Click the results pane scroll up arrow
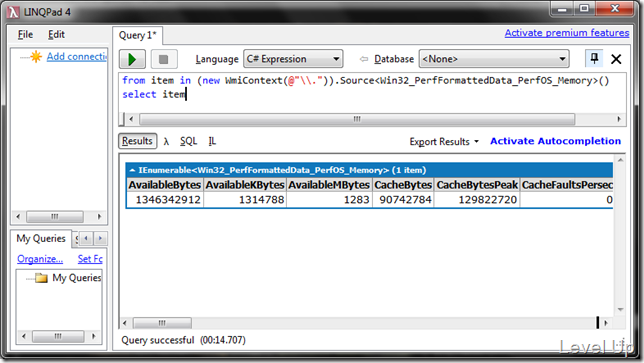The height and width of the screenshot is (363, 644). (620, 160)
